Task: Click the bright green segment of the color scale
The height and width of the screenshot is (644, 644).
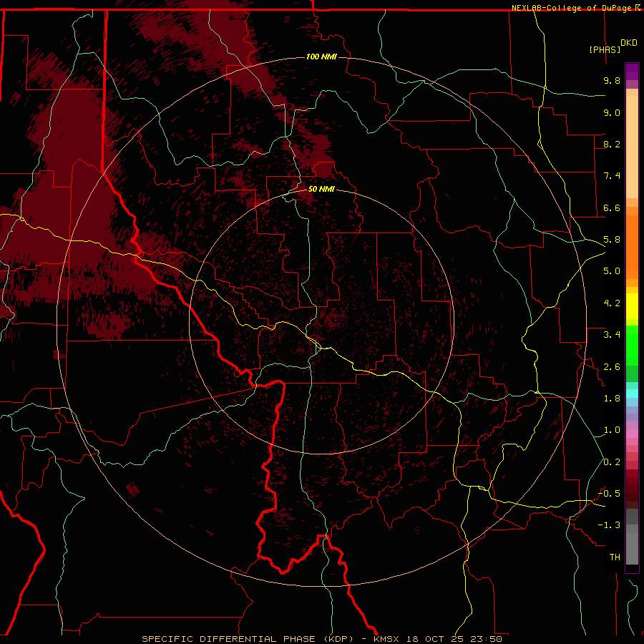Action: click(x=632, y=345)
